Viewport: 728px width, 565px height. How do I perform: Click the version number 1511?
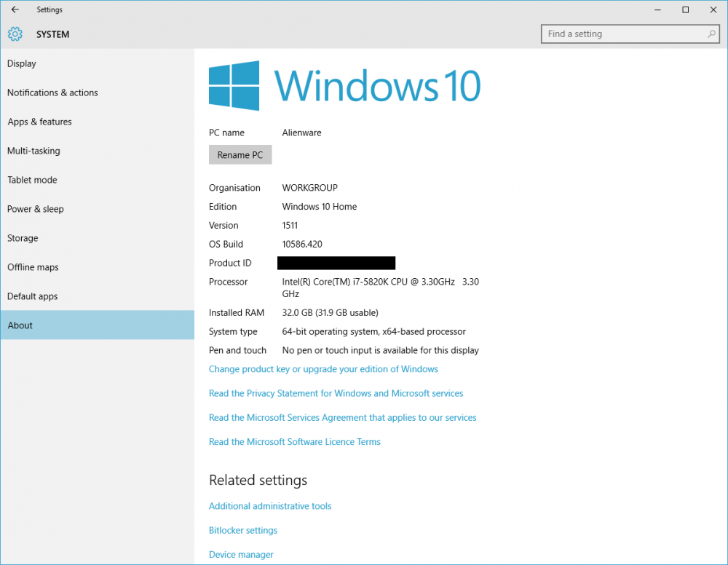pos(290,226)
